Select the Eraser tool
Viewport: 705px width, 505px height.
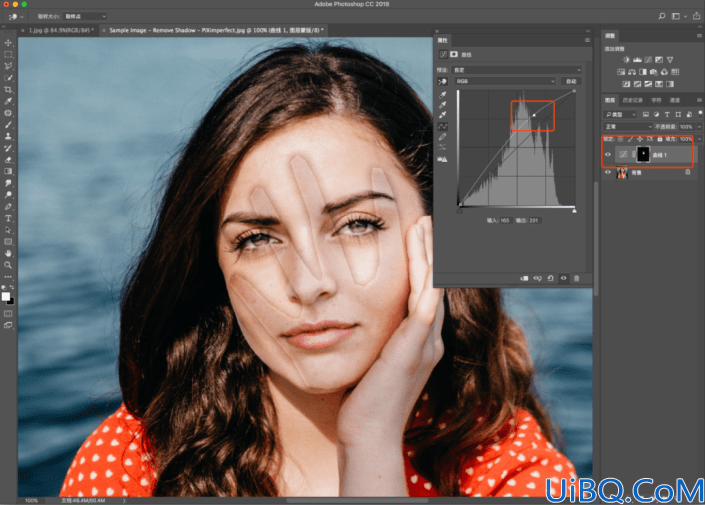8,160
